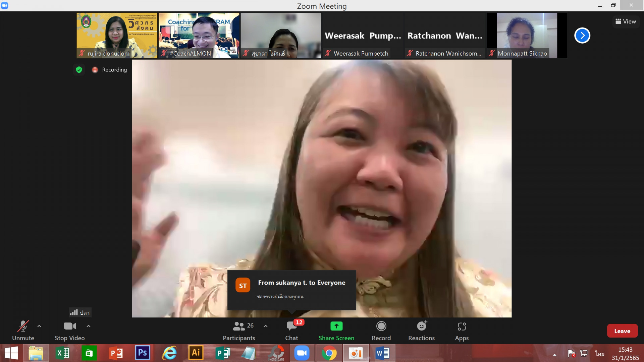Open Photoshop from the taskbar
Screen dimensions: 644x362
(143, 353)
